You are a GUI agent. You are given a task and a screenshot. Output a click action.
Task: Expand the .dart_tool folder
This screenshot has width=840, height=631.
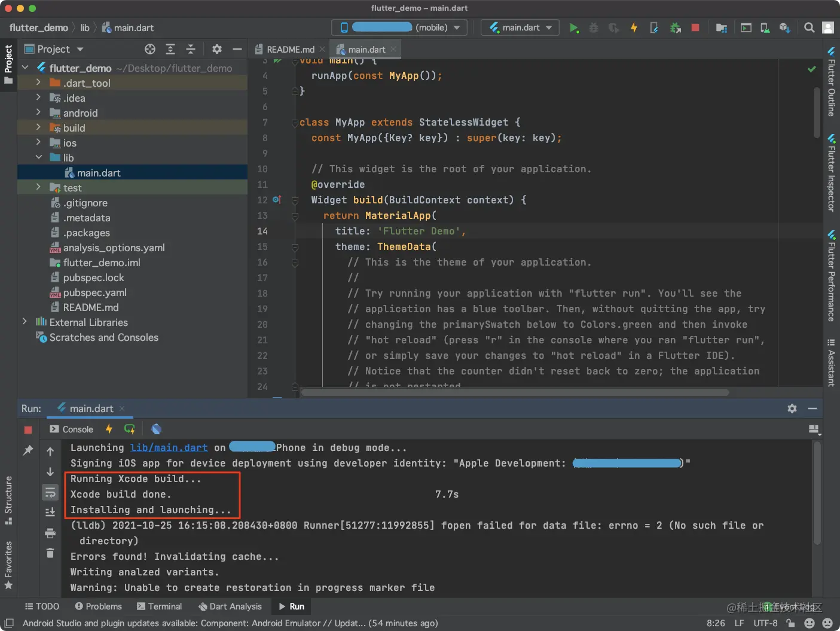[38, 83]
